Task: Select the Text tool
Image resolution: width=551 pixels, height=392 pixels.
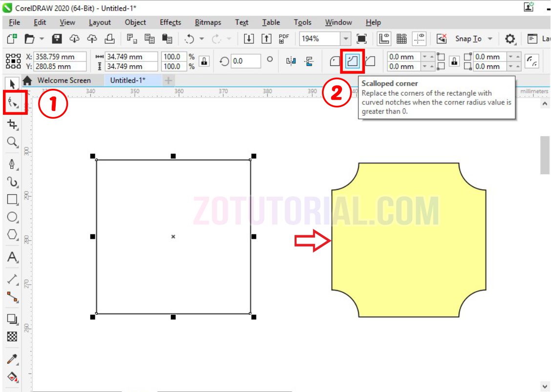Action: point(12,256)
